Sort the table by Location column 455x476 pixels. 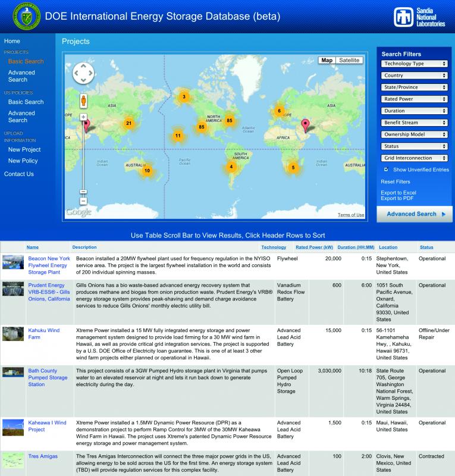tap(388, 248)
